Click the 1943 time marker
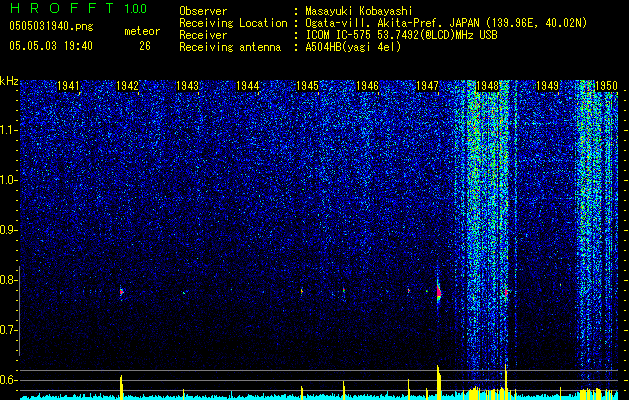 pos(187,86)
